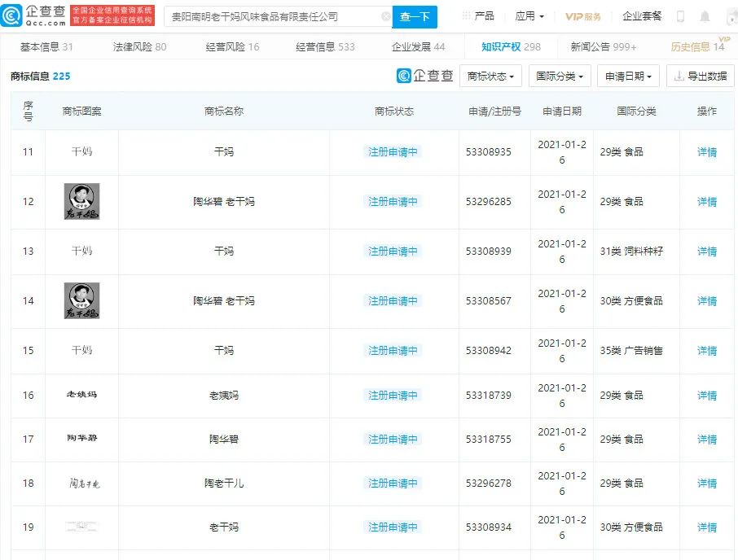This screenshot has height=560, width=738.
Task: Click registration number 53296285
Action: (489, 202)
